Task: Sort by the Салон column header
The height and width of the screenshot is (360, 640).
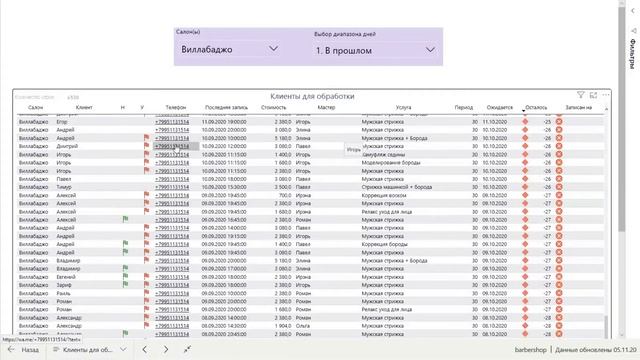Action: [36, 107]
